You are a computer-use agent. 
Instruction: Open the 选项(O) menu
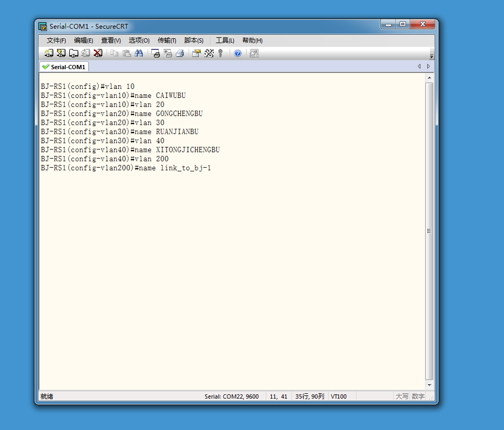click(x=139, y=40)
